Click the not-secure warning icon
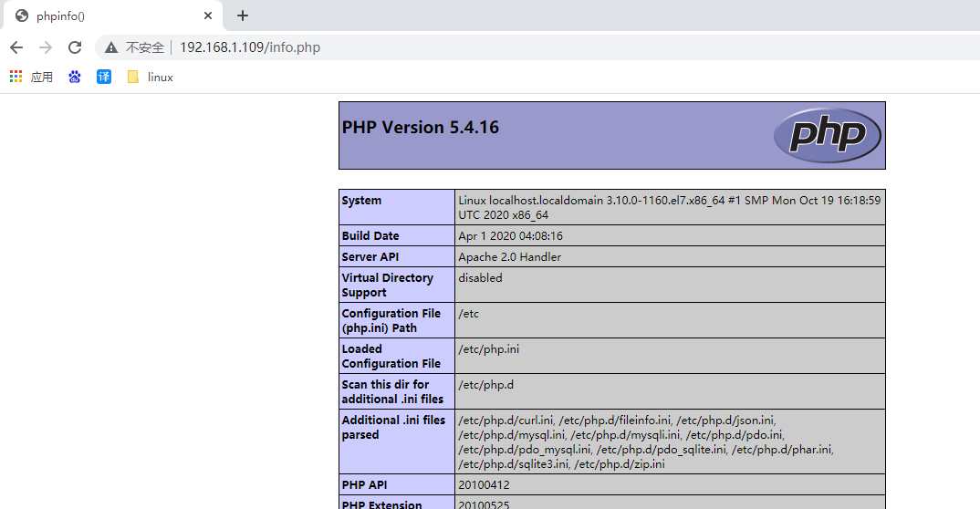The height and width of the screenshot is (509, 980). tap(111, 47)
